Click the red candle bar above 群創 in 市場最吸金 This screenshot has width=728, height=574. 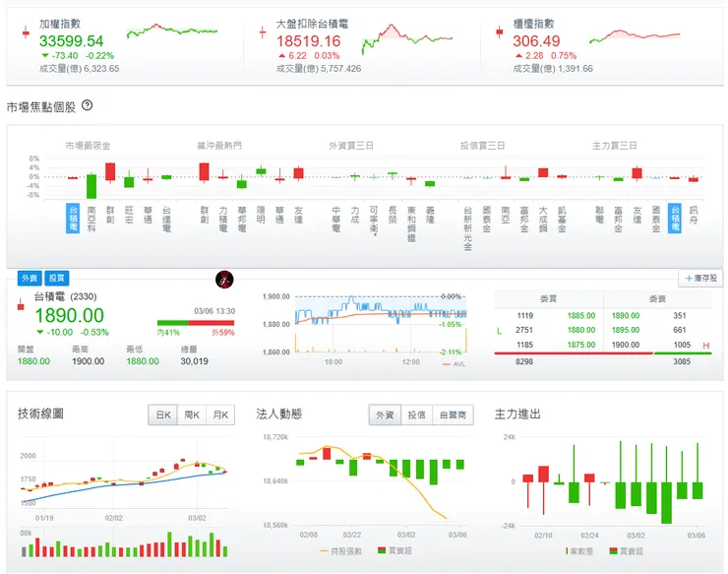pos(110,171)
